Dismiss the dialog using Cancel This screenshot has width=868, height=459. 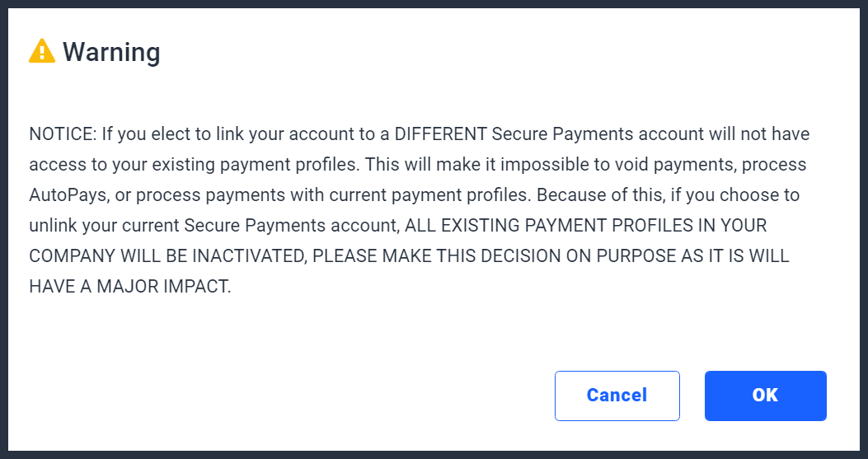[x=617, y=396]
